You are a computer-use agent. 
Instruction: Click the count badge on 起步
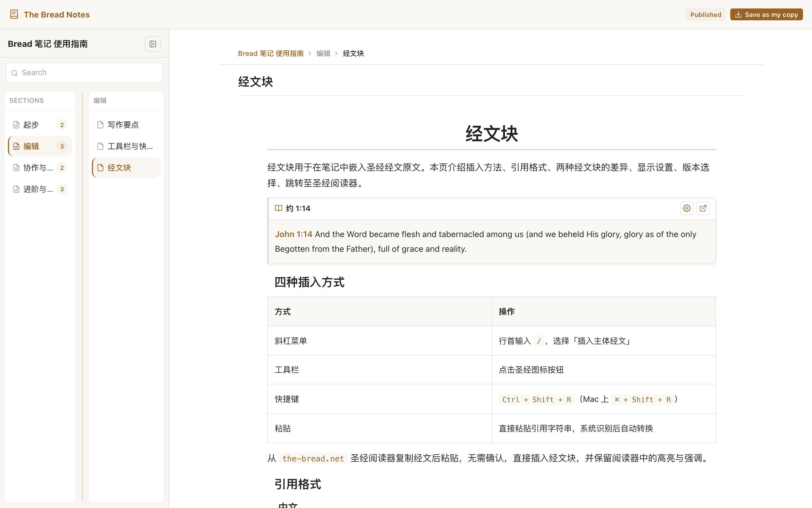(x=62, y=125)
